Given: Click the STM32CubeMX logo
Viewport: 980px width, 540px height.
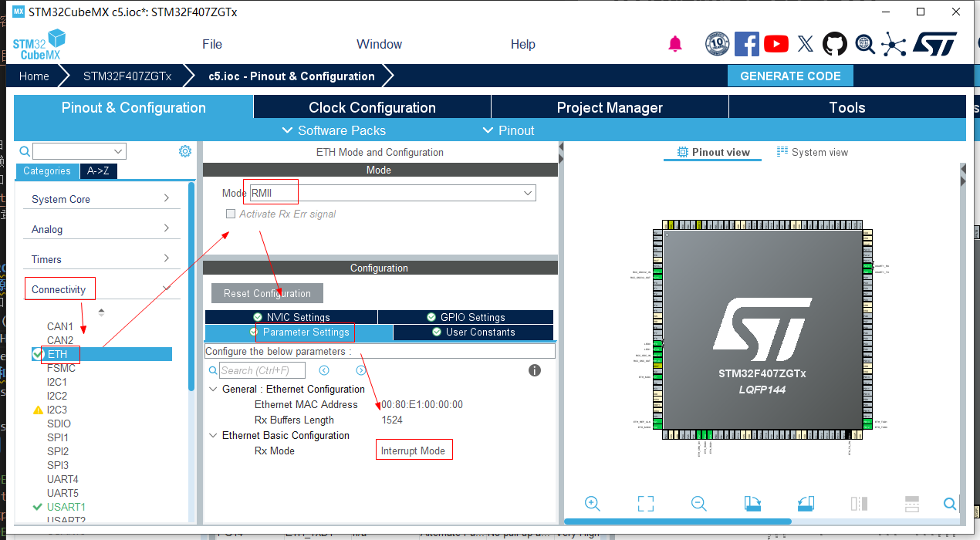Looking at the screenshot, I should [x=39, y=44].
